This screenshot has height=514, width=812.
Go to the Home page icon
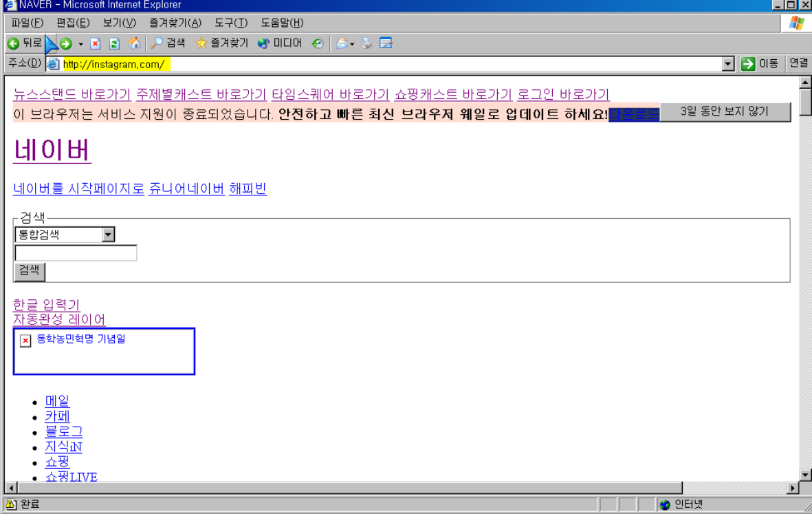click(x=134, y=43)
